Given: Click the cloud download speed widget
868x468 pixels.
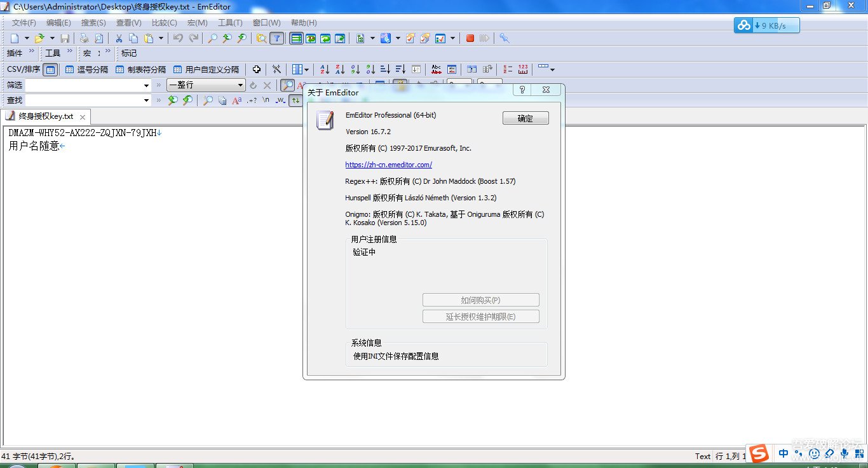Looking at the screenshot, I should pos(766,25).
